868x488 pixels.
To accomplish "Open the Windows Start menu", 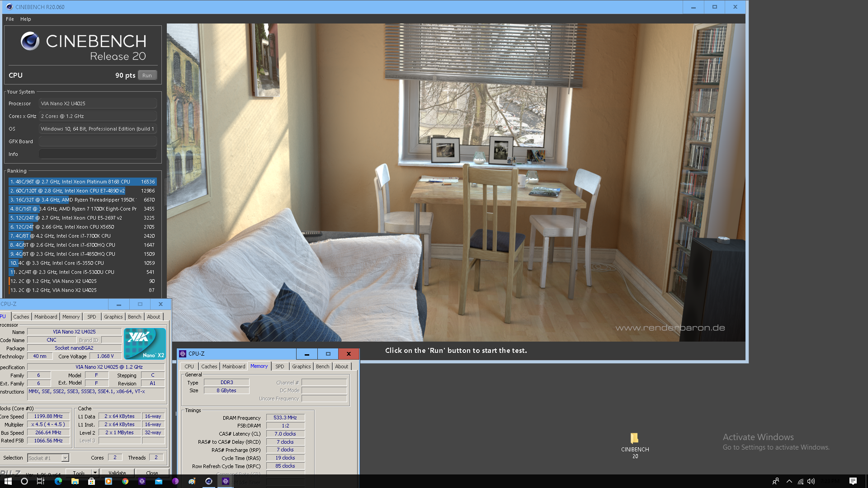I will coord(8,481).
